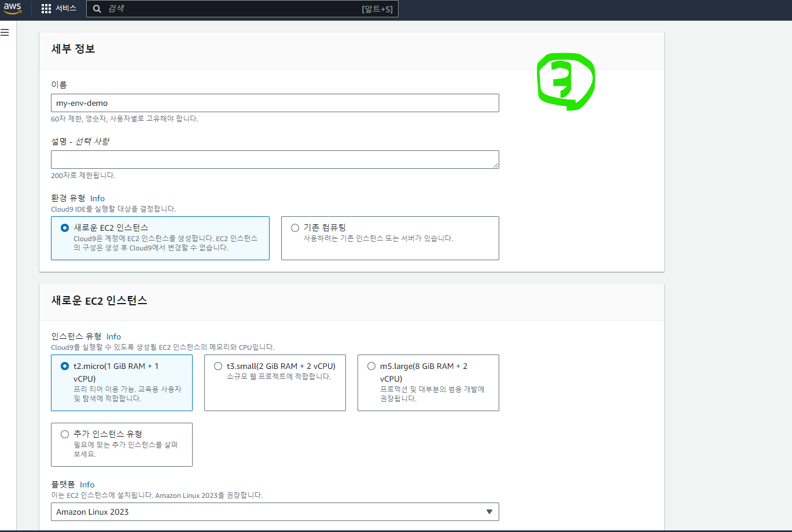Click the [알트+S] shortcut hint

click(377, 9)
